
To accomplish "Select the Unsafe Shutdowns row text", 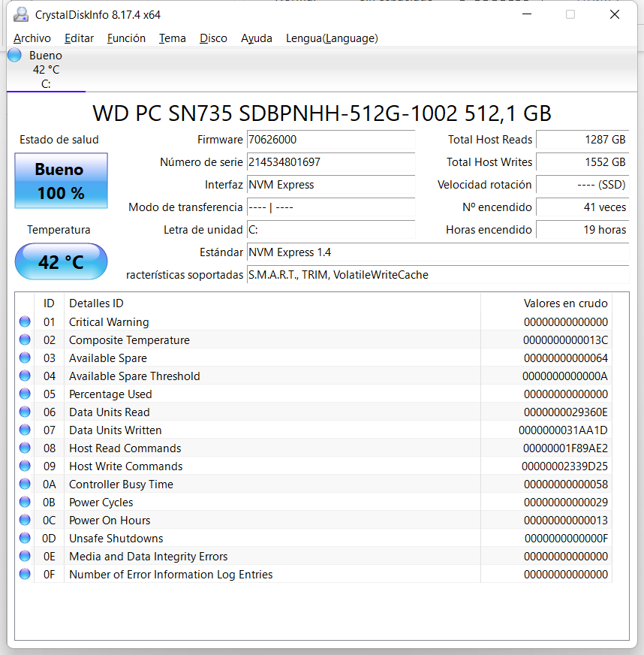I will click(x=116, y=539).
